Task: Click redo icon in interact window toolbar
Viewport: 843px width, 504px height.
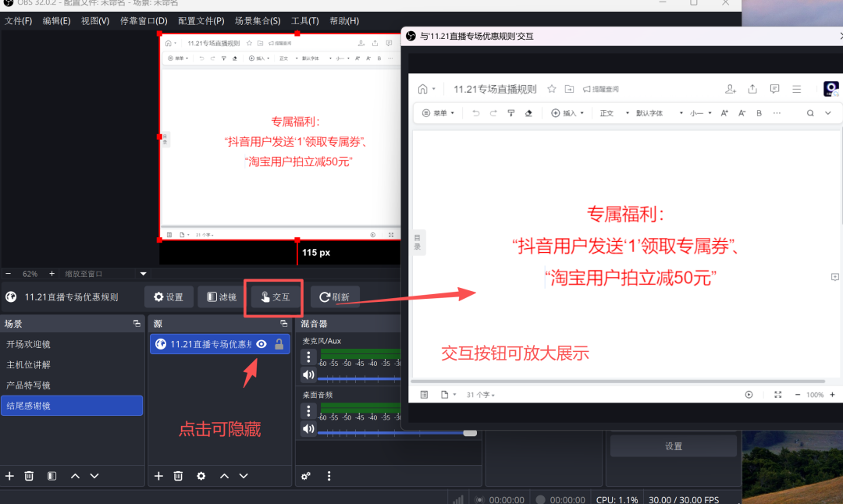Action: (x=493, y=113)
